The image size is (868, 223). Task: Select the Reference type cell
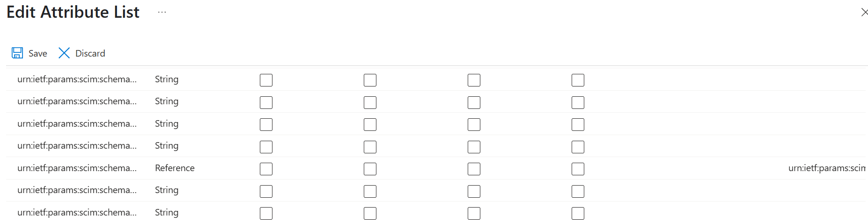(175, 168)
